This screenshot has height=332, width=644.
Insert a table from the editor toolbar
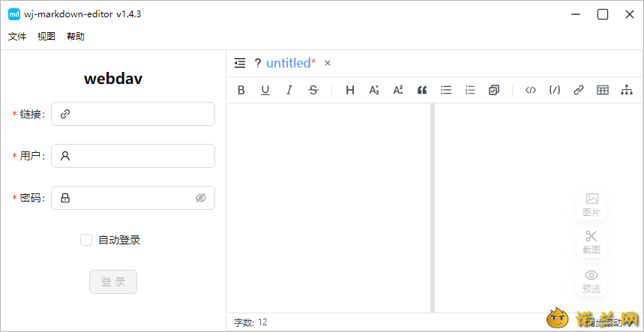[x=603, y=90]
